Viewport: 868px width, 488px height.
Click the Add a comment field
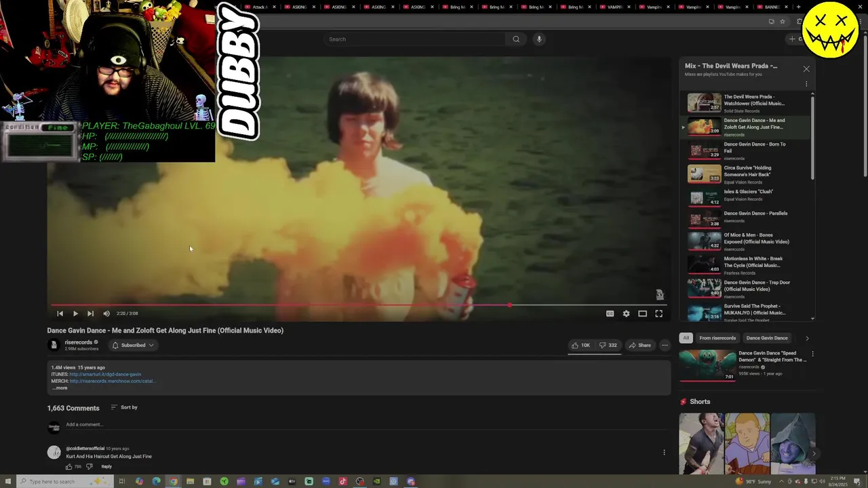tap(366, 425)
